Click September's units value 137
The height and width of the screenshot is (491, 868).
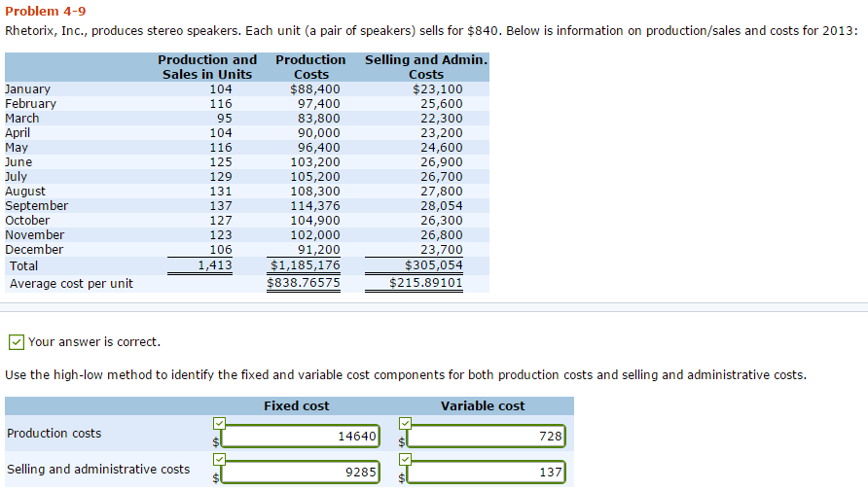point(221,206)
